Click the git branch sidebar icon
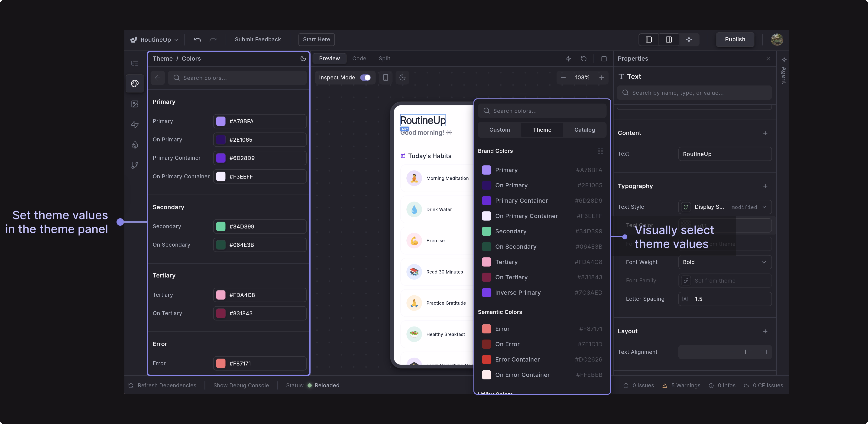This screenshot has height=424, width=868. (x=135, y=165)
